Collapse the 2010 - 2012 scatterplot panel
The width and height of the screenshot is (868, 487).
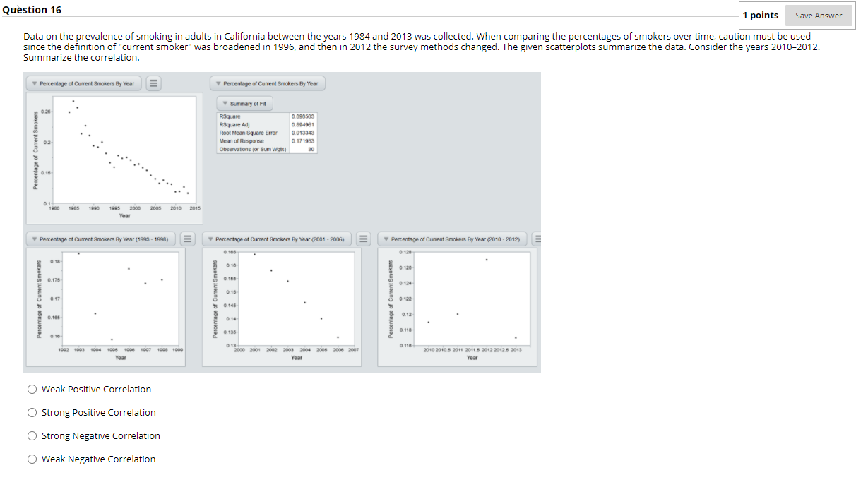point(386,239)
